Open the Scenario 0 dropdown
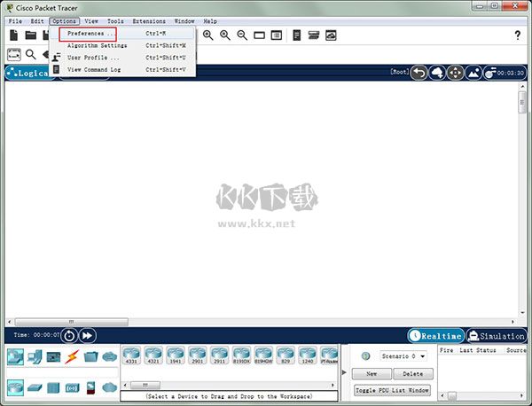The width and height of the screenshot is (532, 406). tap(403, 356)
